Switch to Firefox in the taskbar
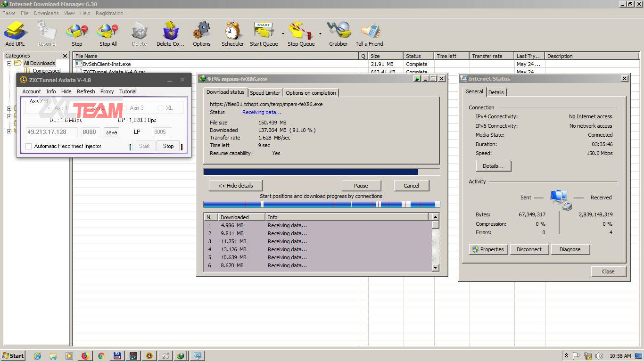Screen dimensions: 644x362 [x=85, y=356]
